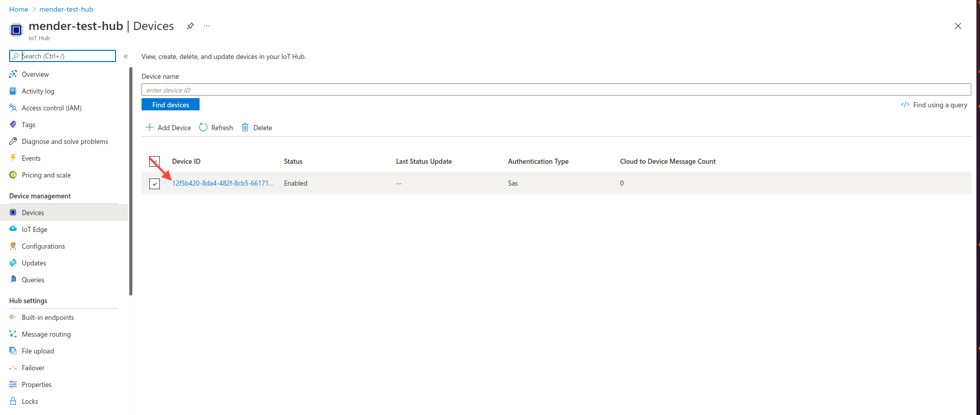980x415 pixels.
Task: Open the Locks padlock icon
Action: pos(13,401)
